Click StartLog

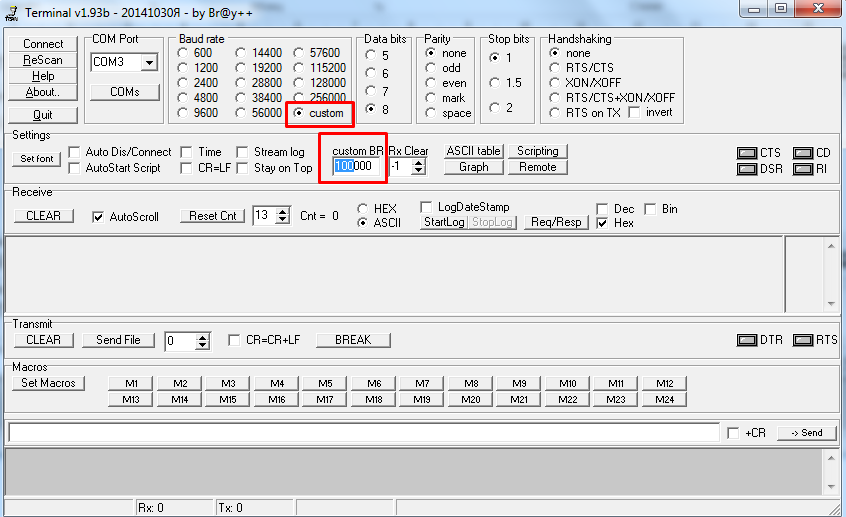pos(444,222)
